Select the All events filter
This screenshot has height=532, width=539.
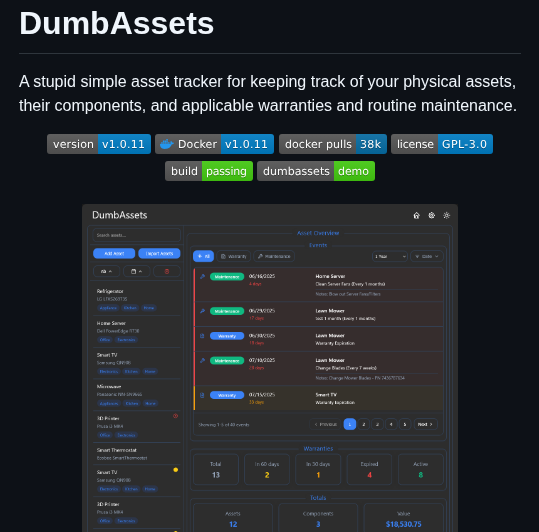coord(204,256)
